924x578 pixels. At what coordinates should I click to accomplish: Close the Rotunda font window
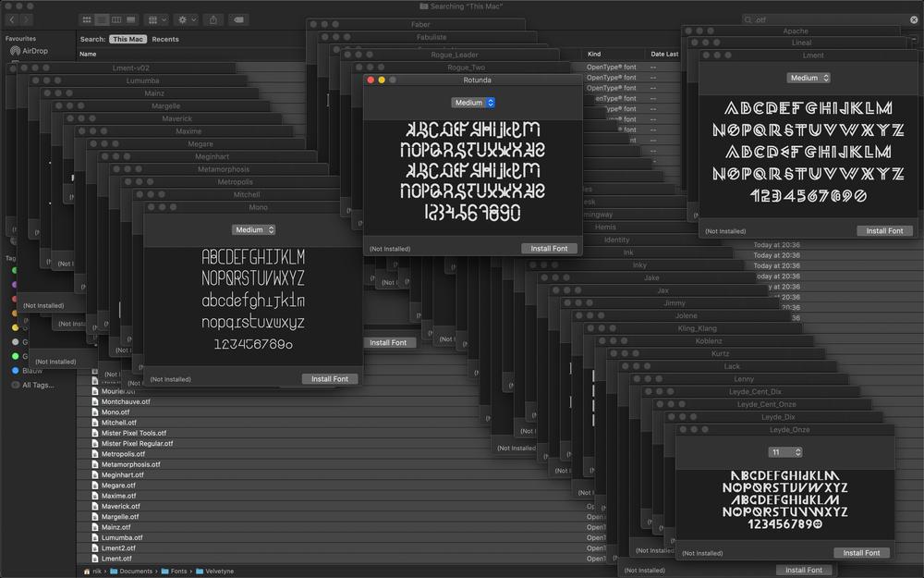(x=371, y=80)
